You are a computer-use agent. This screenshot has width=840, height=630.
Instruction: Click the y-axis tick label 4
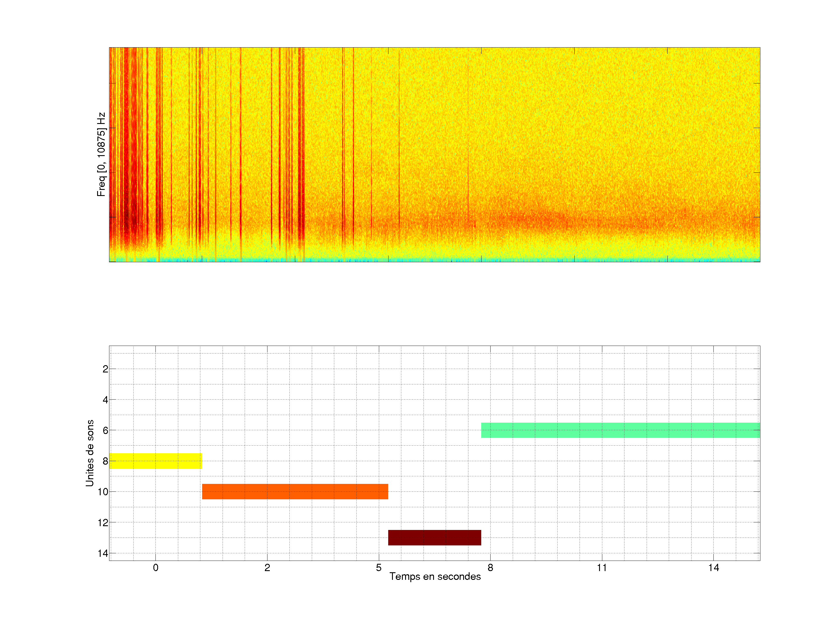pyautogui.click(x=105, y=400)
